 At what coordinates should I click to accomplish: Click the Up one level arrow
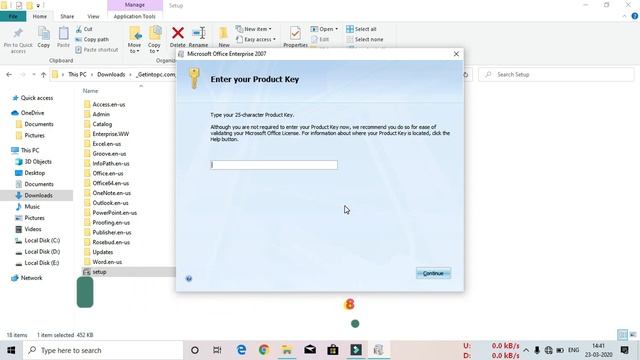(43, 75)
